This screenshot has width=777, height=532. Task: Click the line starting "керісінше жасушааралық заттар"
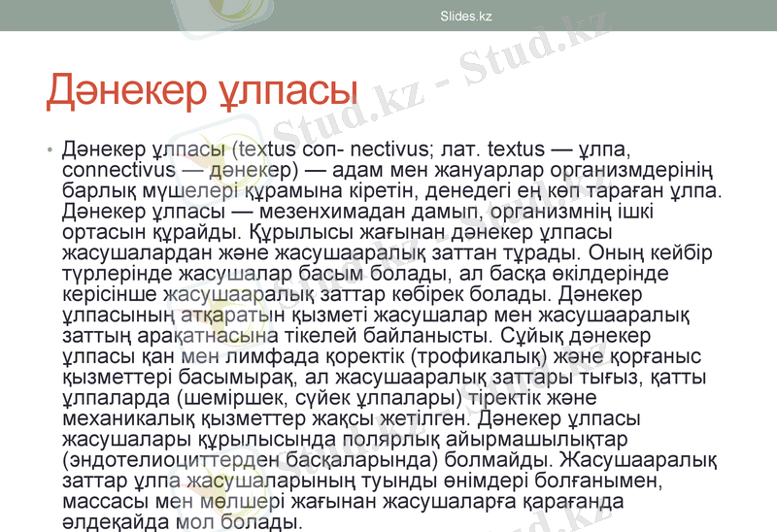[x=353, y=295]
